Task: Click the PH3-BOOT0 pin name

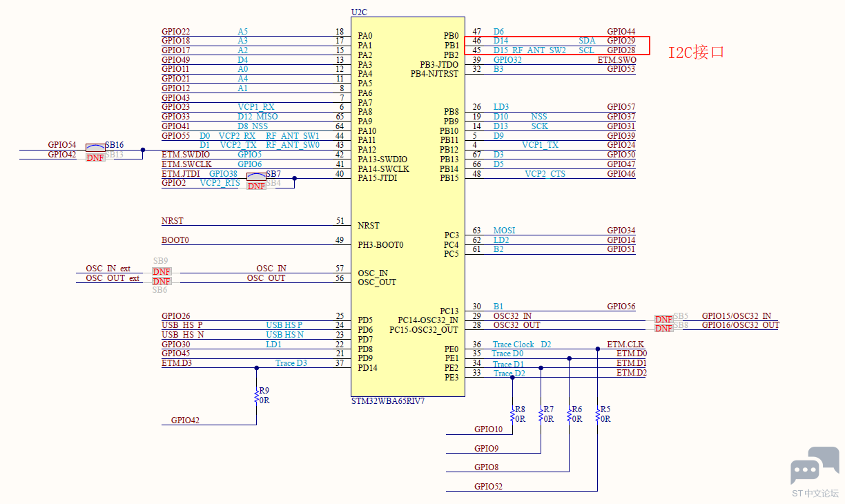Action: [380, 245]
